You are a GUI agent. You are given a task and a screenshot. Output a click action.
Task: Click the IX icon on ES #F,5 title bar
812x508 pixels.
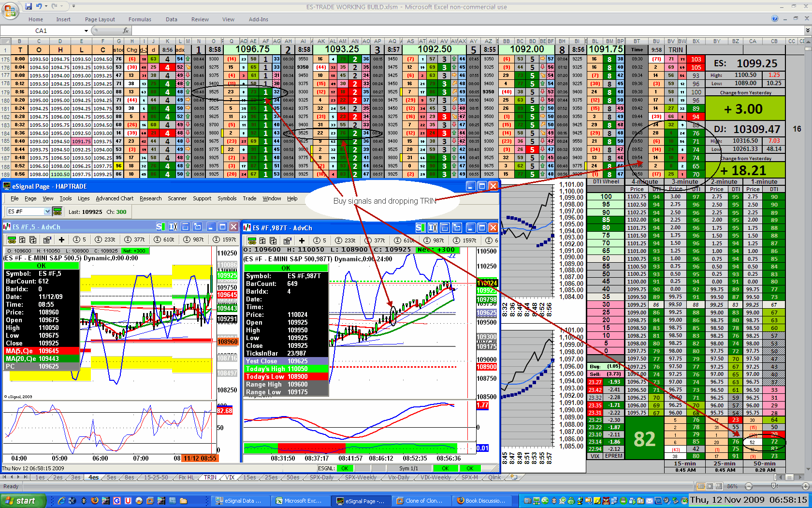click(x=173, y=226)
